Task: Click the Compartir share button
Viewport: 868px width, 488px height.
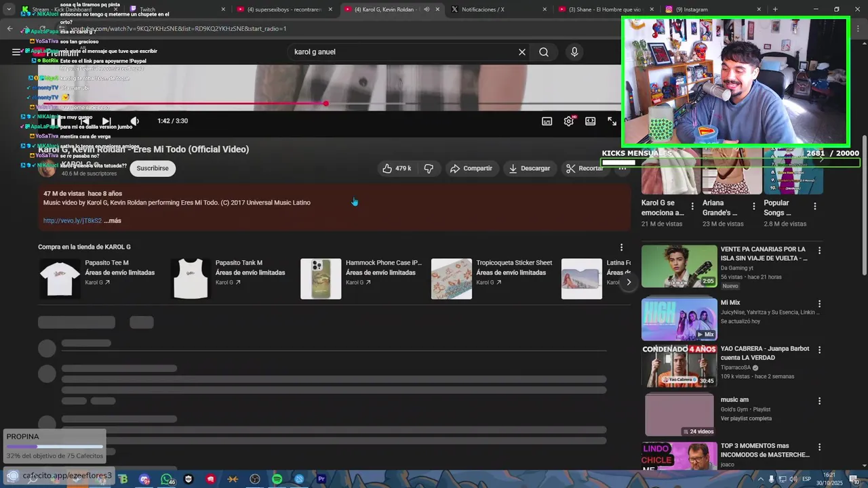Action: coord(471,168)
